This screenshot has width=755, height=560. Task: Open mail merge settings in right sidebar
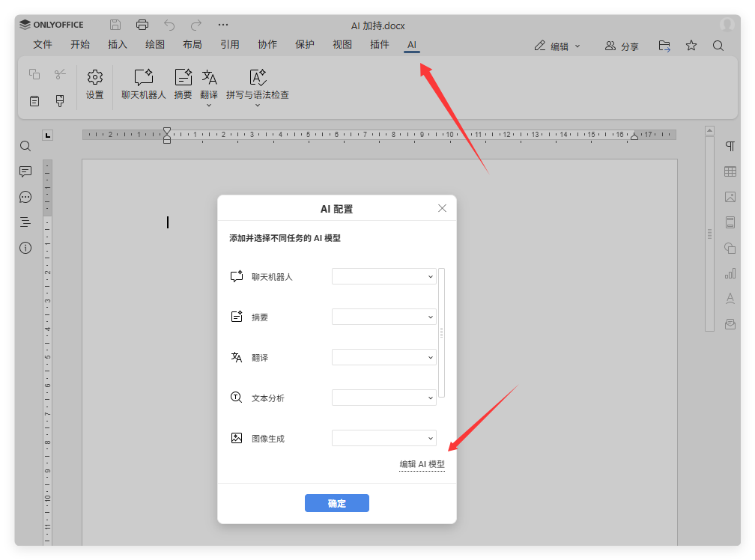click(730, 324)
